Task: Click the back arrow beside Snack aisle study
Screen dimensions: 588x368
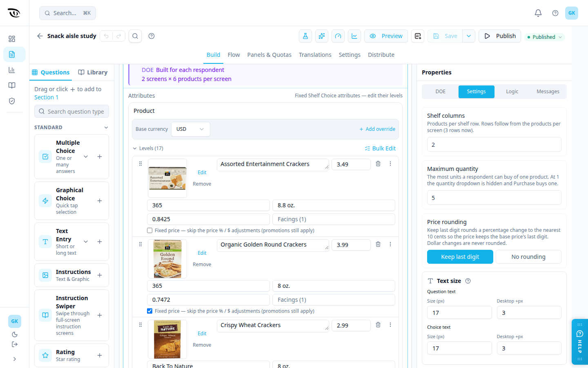Action: [x=40, y=36]
